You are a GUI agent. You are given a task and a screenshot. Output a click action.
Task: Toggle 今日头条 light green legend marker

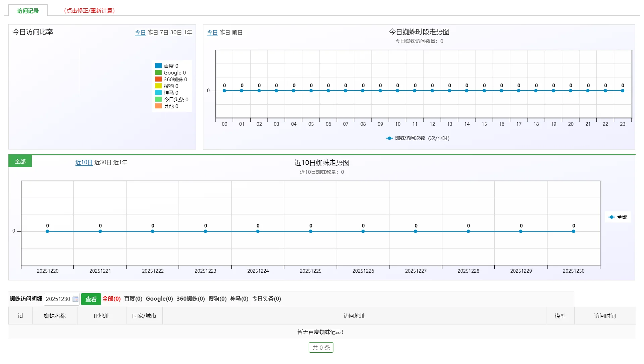[x=158, y=99]
